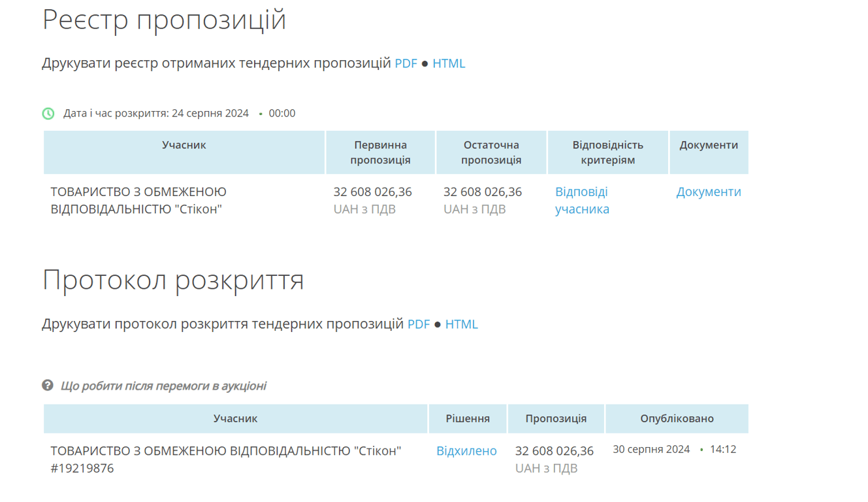Click the 'Реєстр пропозицій' heading

click(164, 20)
